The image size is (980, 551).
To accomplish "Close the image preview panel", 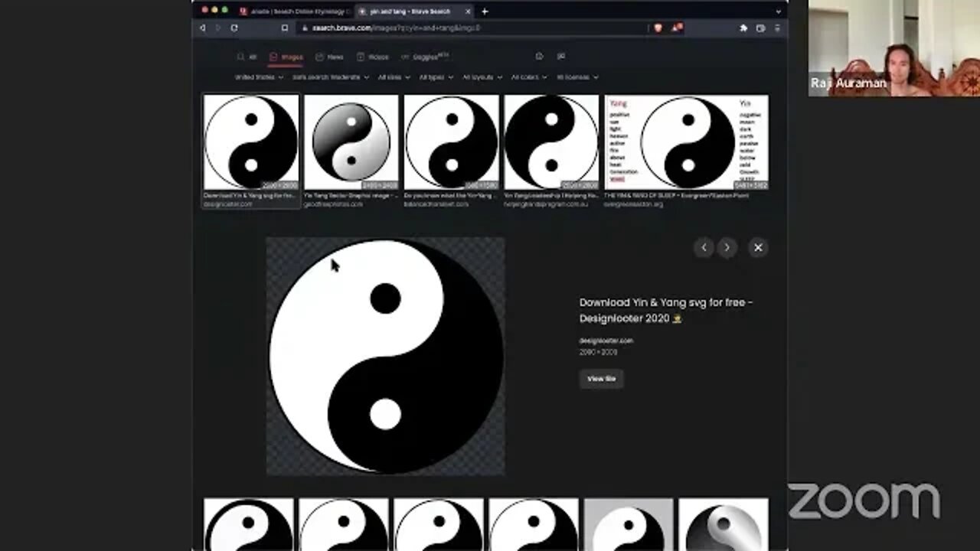I will coord(758,247).
